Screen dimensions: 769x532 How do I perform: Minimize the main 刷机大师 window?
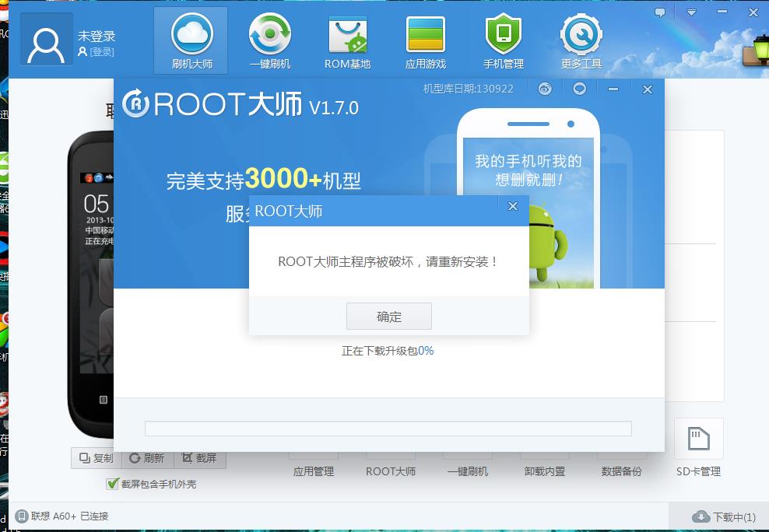[x=722, y=12]
